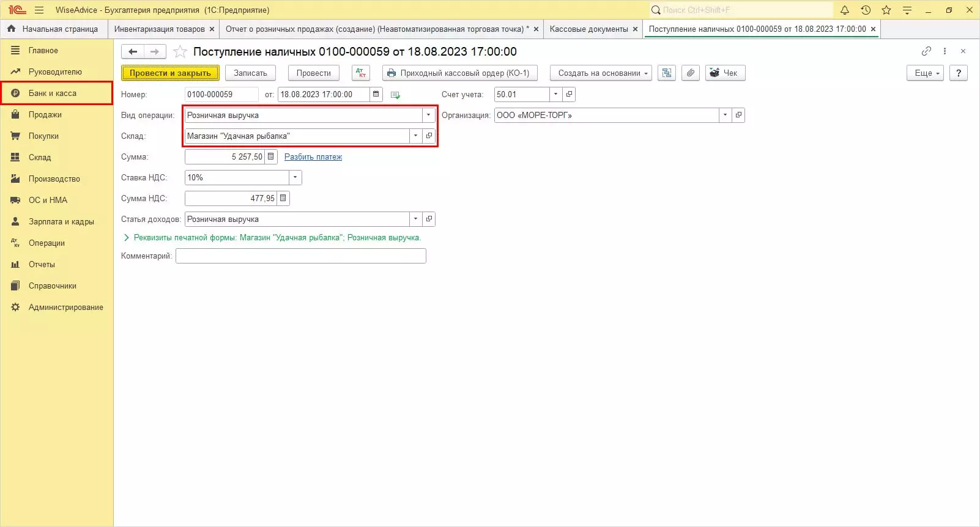Click the posted-status icon beside date
The height and width of the screenshot is (527, 980).
click(x=395, y=95)
